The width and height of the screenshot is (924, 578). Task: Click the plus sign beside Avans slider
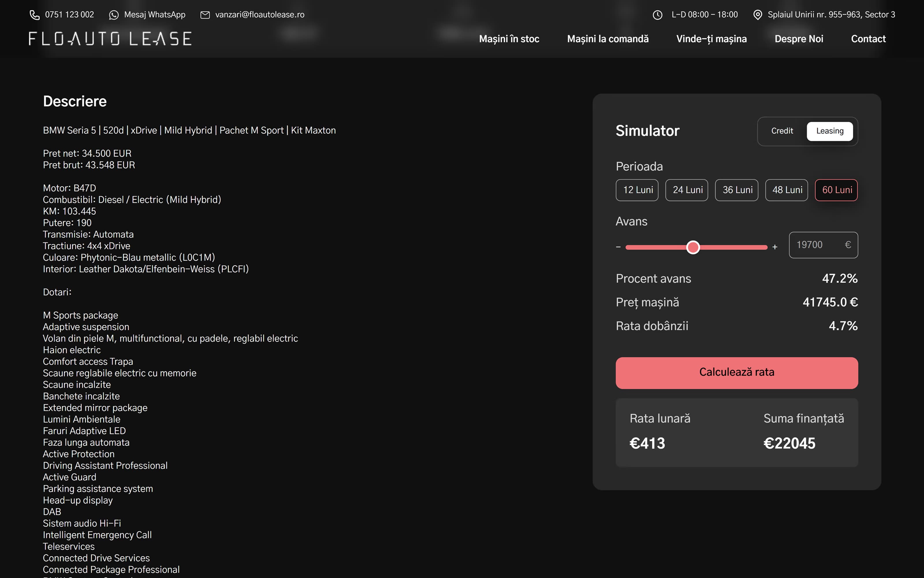point(775,247)
